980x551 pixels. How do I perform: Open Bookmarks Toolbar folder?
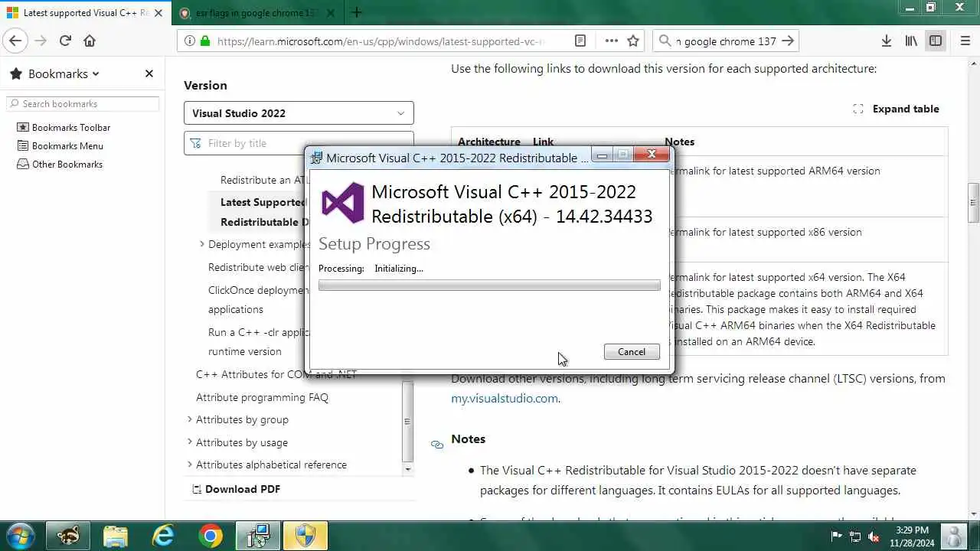[64, 127]
